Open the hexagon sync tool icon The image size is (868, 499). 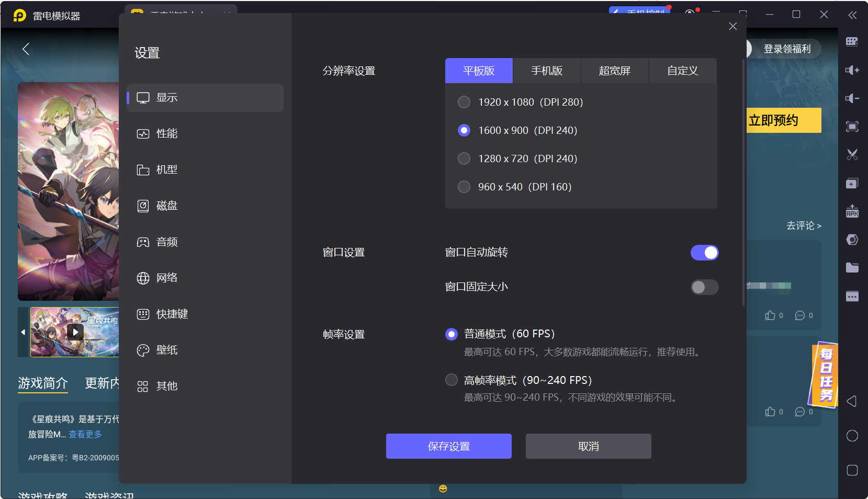click(852, 240)
